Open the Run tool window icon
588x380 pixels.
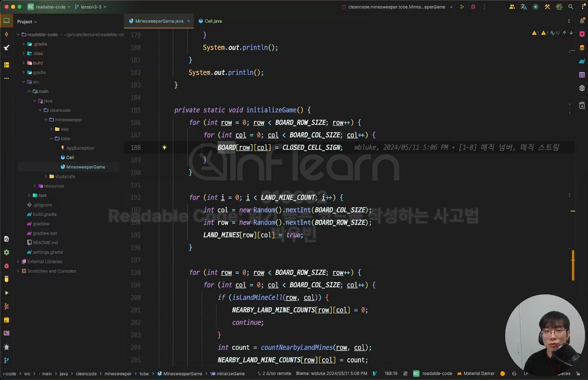click(6, 293)
